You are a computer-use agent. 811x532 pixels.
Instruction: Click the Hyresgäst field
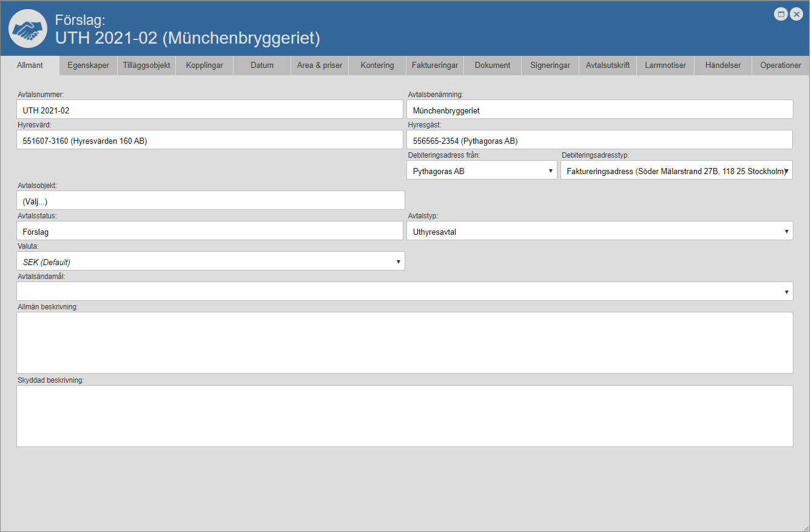pyautogui.click(x=599, y=140)
